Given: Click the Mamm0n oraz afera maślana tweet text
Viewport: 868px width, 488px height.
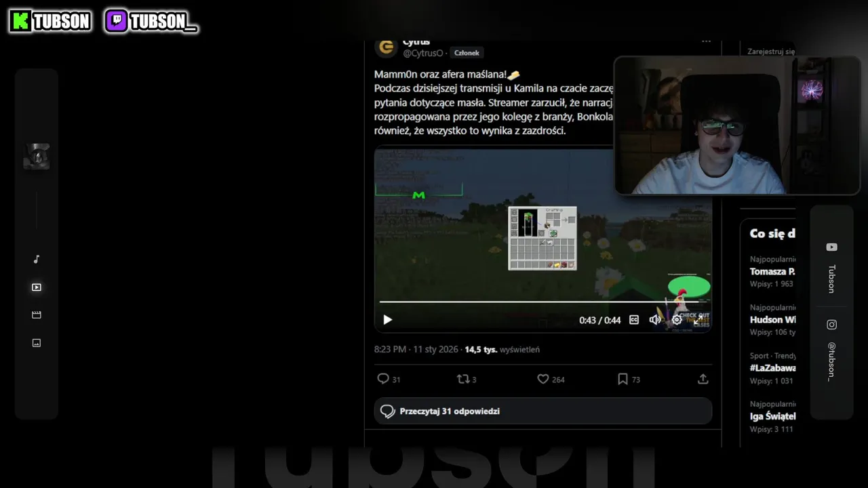Looking at the screenshot, I should pyautogui.click(x=494, y=102).
